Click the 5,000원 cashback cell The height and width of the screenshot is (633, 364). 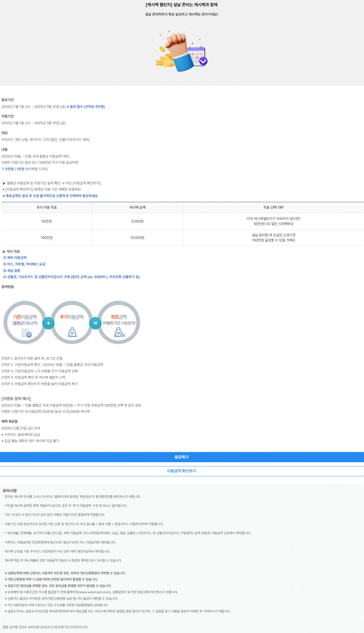[x=138, y=221]
